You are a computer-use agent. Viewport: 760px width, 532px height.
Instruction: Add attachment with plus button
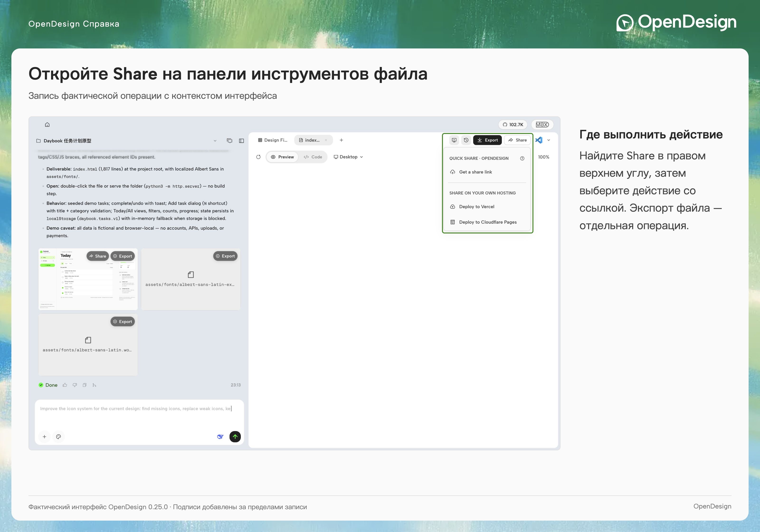point(44,437)
